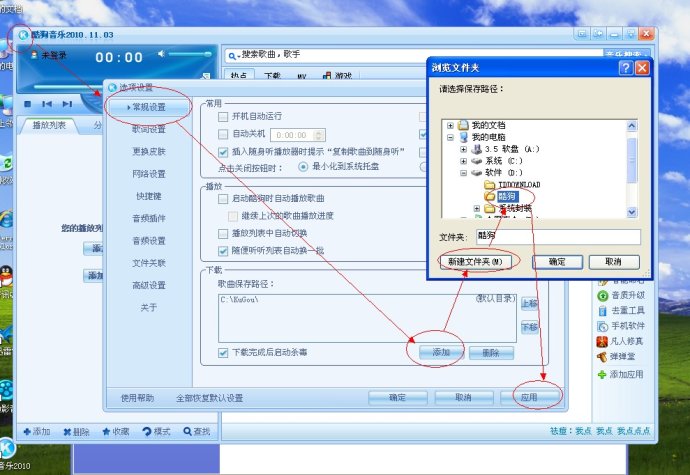The height and width of the screenshot is (475, 690).
Task: Toggle 下载完成后启动杀毒 checkbox
Action: click(223, 353)
